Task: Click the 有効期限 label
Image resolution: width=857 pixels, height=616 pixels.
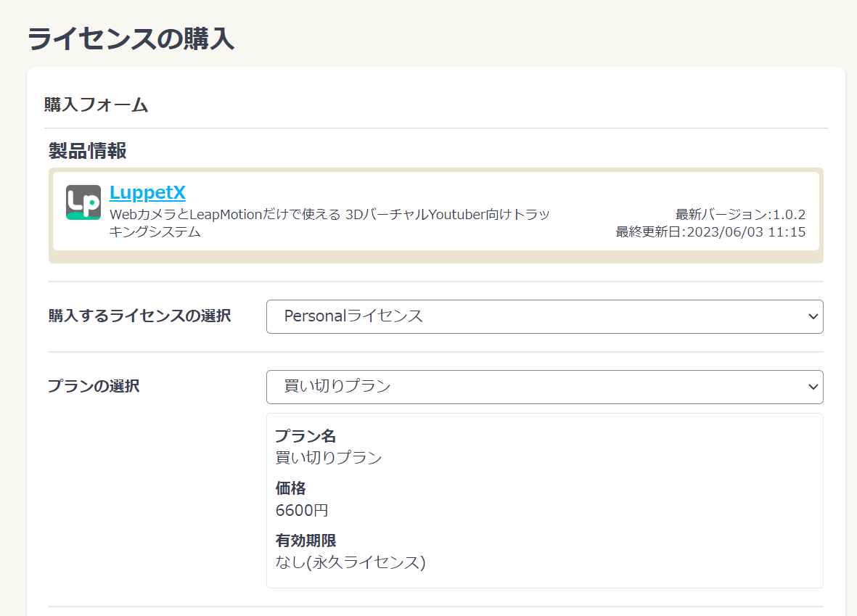Action: coord(306,541)
